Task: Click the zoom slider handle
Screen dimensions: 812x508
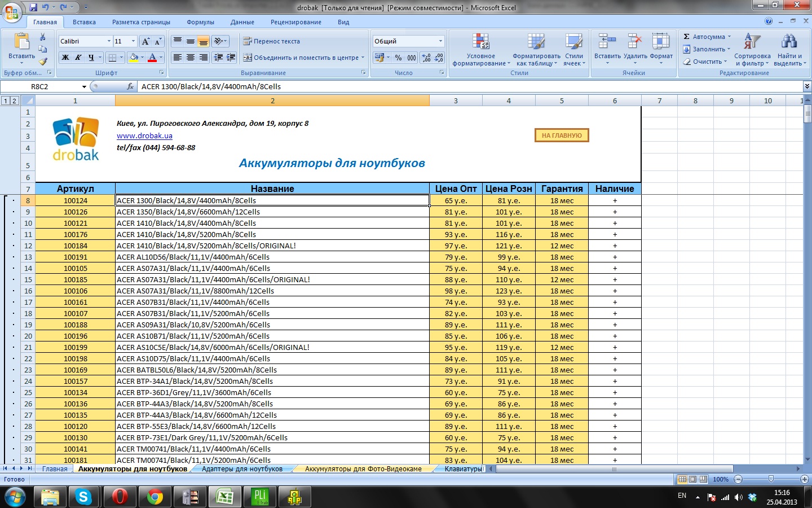Action: click(x=771, y=479)
